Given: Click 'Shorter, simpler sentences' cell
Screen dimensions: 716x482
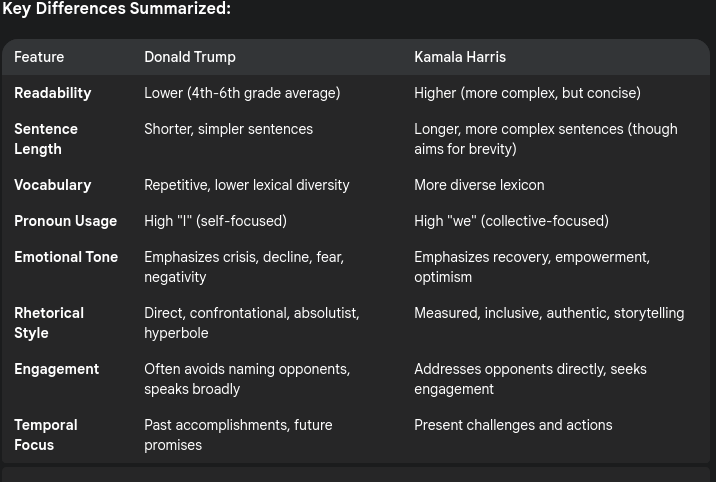Looking at the screenshot, I should pyautogui.click(x=228, y=129).
